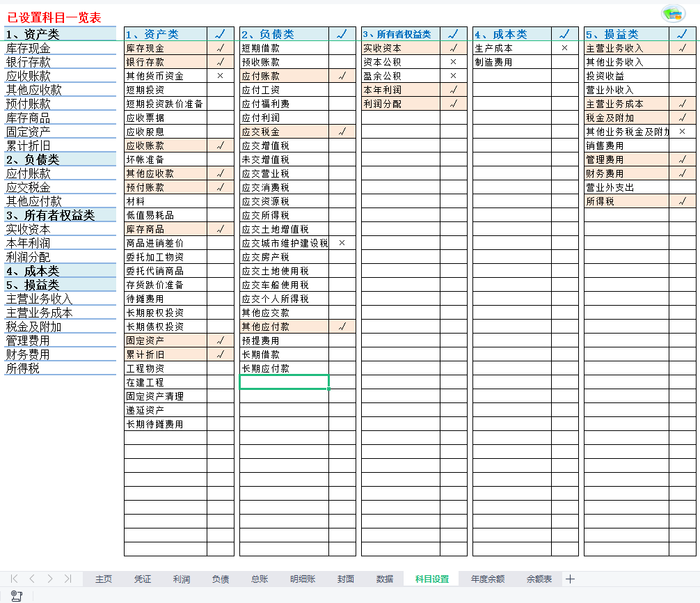700x603 pixels.
Task: Click the 营业外支出 cell
Action: [x=627, y=187]
